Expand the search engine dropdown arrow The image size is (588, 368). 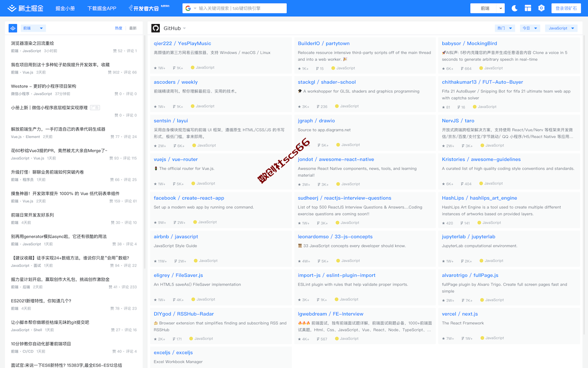[x=195, y=8]
